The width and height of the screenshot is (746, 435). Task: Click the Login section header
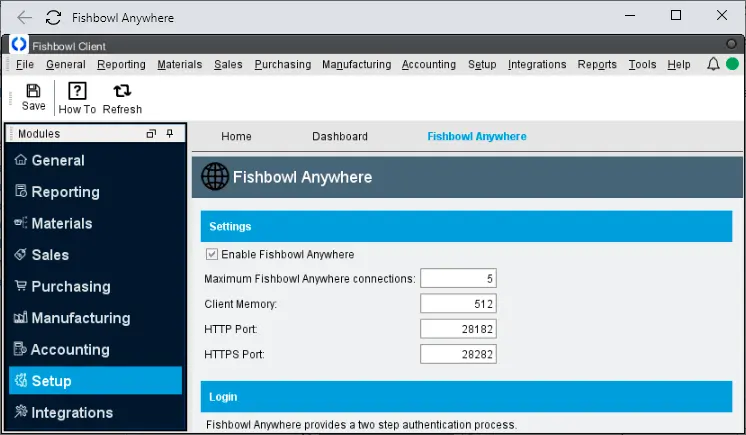coord(466,396)
